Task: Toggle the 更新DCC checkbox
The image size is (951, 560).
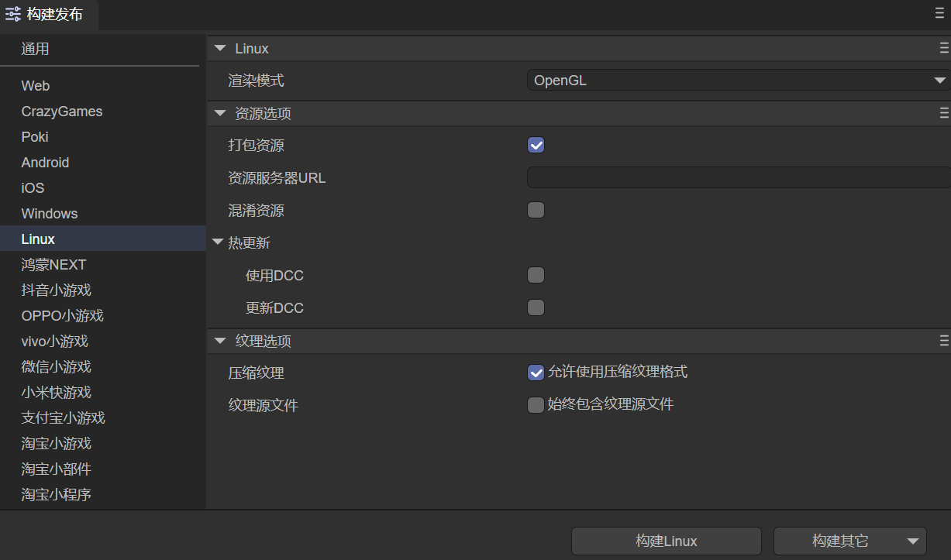Action: tap(536, 307)
